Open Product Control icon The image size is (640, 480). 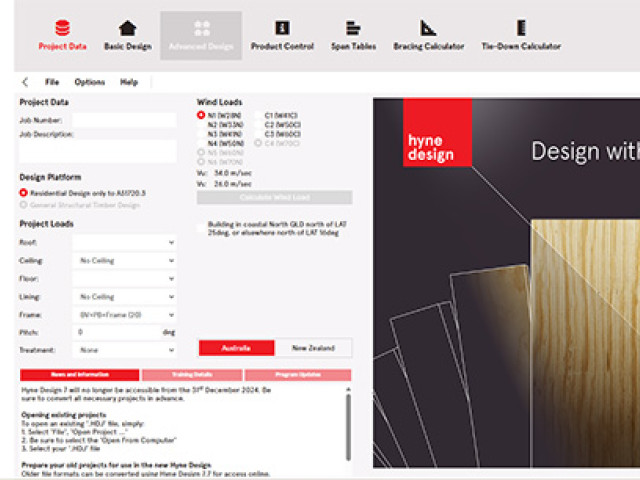282,28
